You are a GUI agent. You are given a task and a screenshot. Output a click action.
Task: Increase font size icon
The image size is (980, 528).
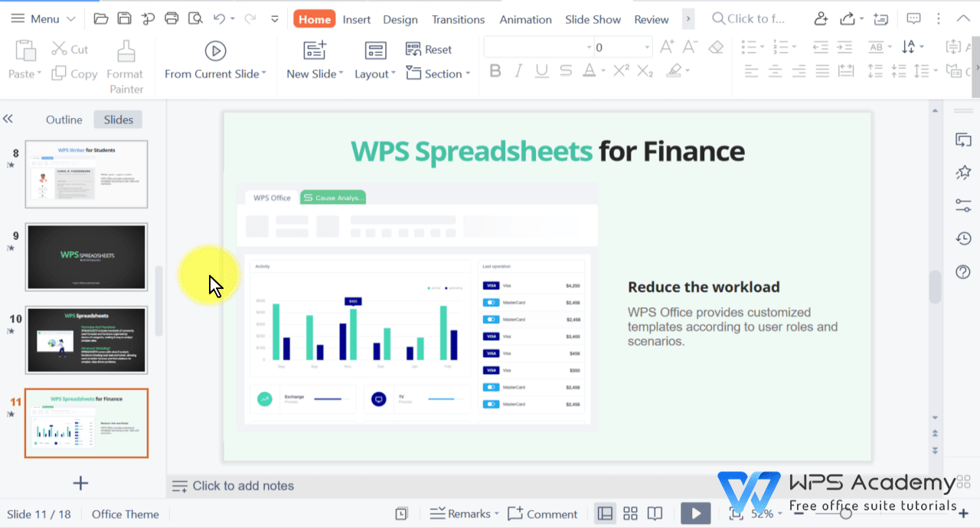pyautogui.click(x=668, y=48)
